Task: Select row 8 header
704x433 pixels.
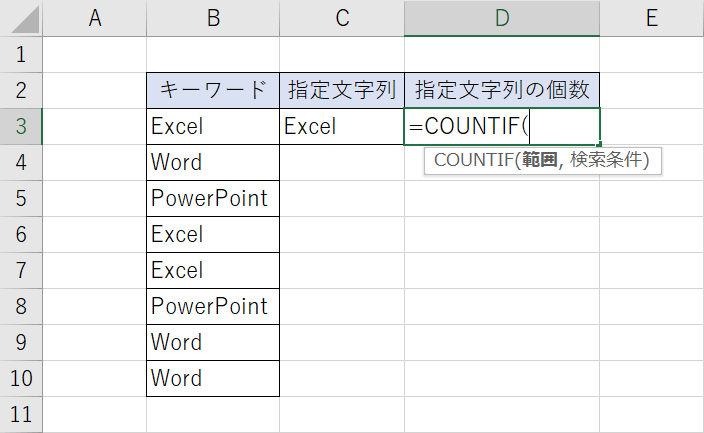Action: (x=21, y=306)
